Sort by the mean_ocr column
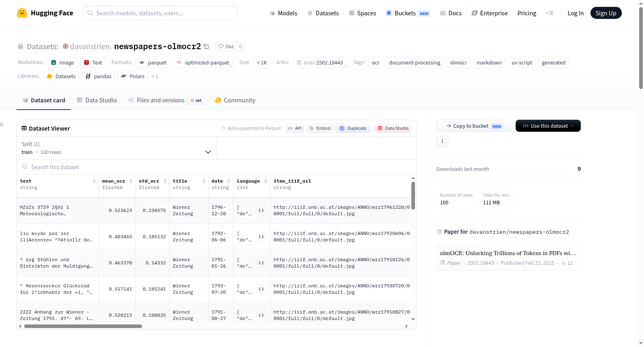Viewport: 644px width, 347px height. pos(131,181)
